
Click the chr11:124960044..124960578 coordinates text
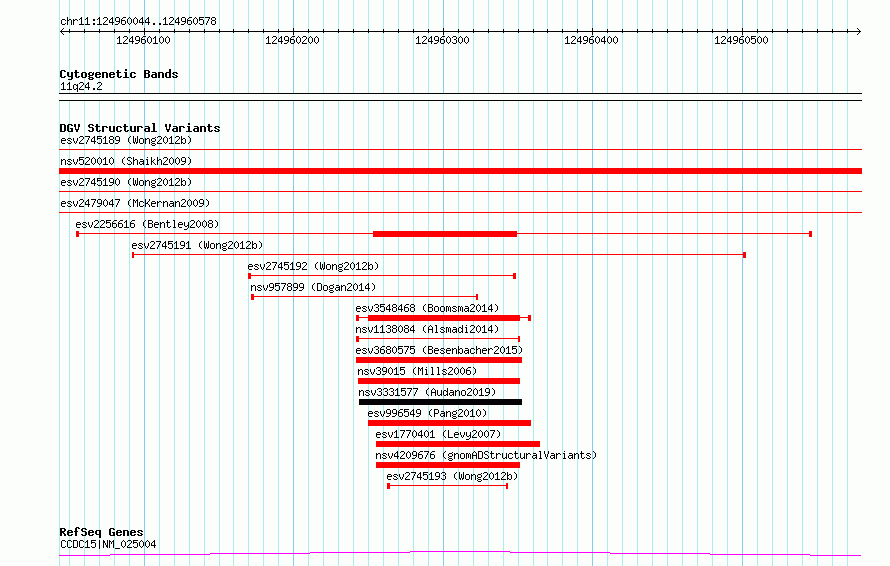138,21
